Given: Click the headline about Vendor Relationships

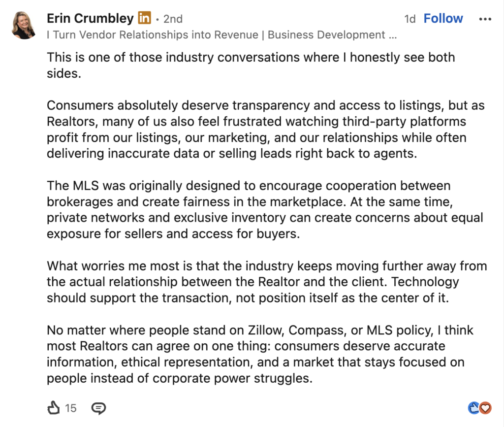Looking at the screenshot, I should 222,35.
